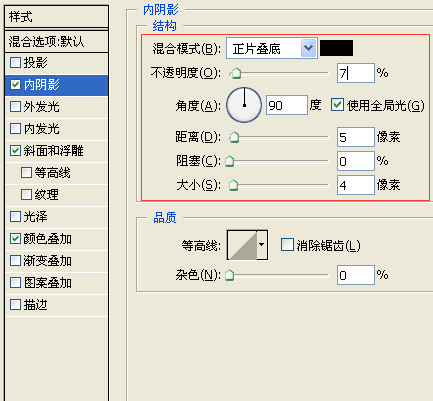Open the 混合模式 dropdown list

click(272, 48)
